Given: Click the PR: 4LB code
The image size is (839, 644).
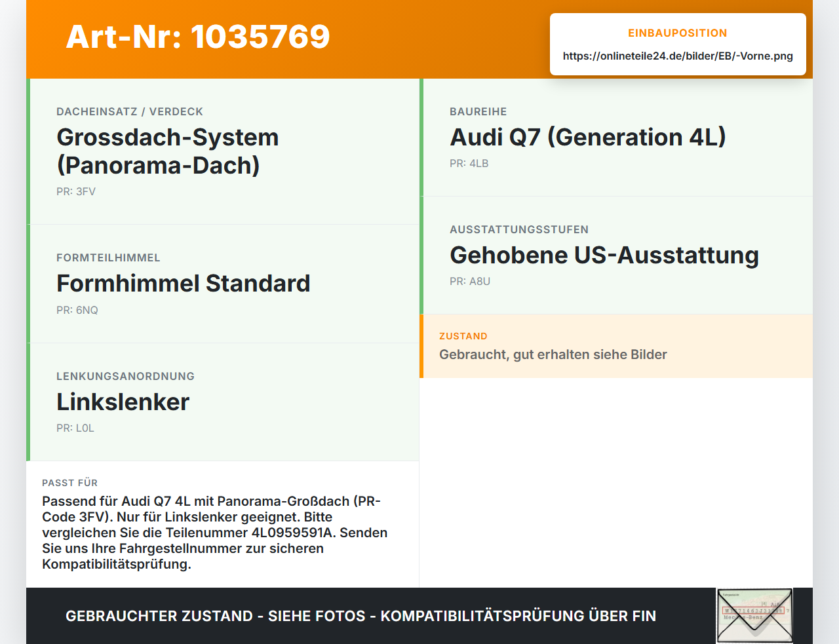Looking at the screenshot, I should (469, 163).
